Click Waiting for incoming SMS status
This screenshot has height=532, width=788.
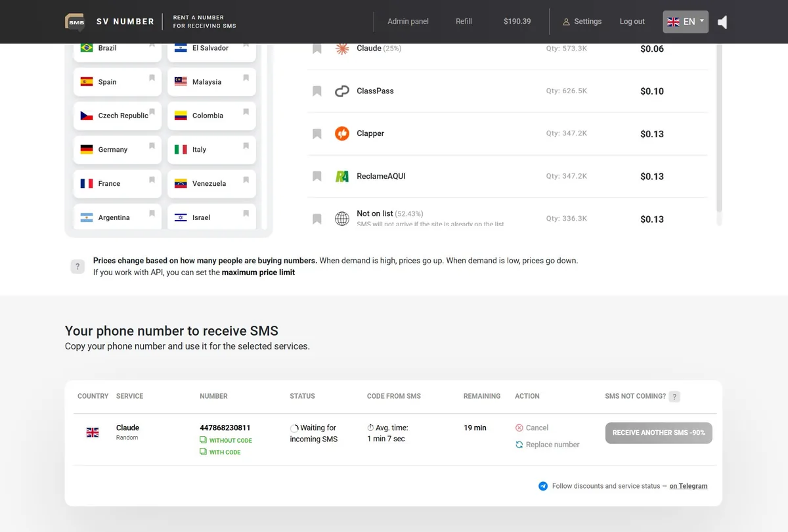[313, 433]
